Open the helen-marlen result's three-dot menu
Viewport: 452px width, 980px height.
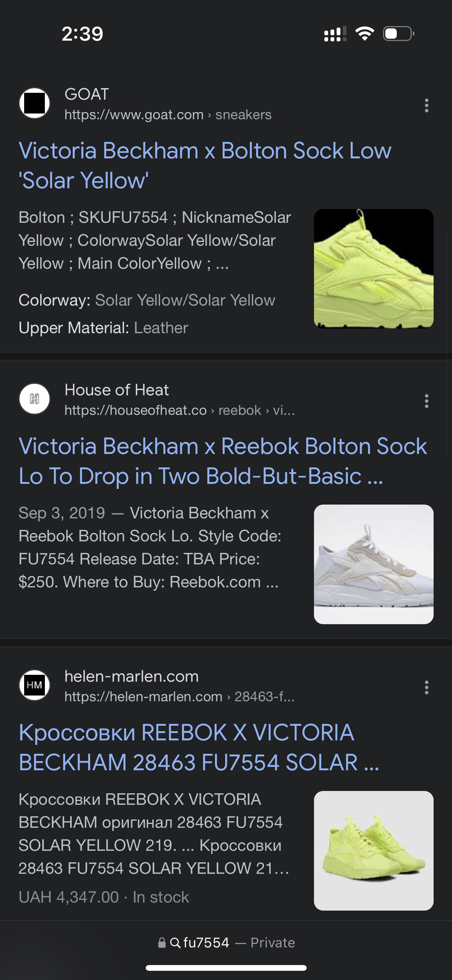(x=426, y=687)
